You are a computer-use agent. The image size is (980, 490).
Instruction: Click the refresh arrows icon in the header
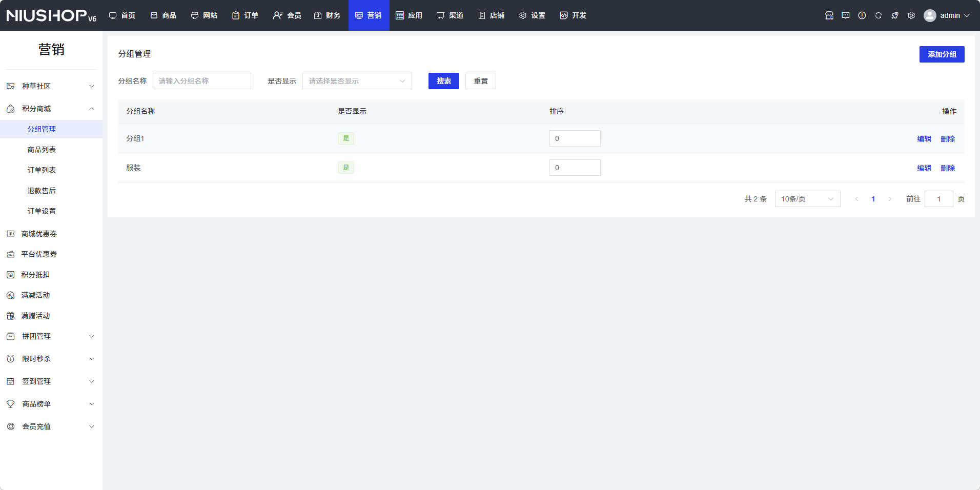coord(878,15)
